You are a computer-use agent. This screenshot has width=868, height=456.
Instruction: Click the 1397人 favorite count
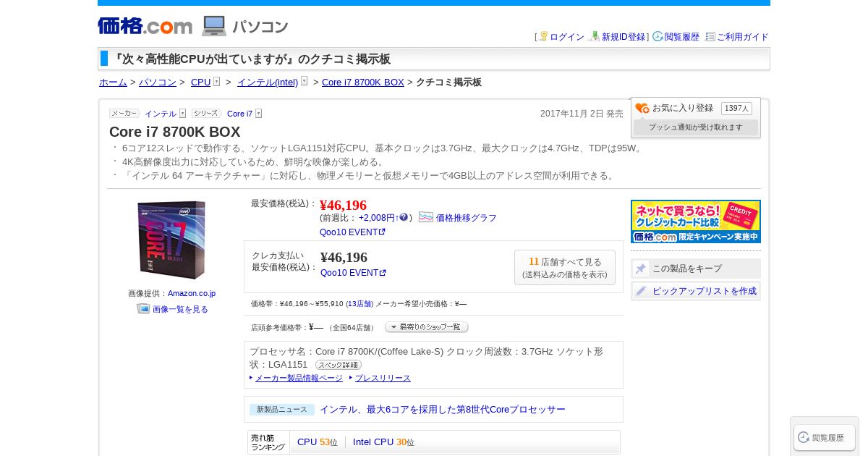click(736, 108)
